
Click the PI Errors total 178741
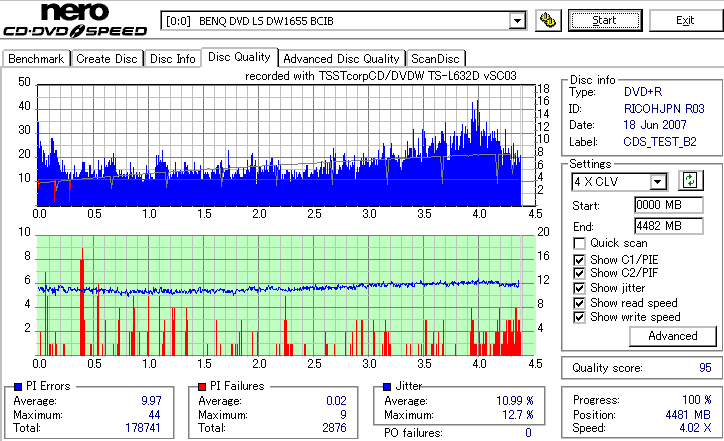point(143,428)
